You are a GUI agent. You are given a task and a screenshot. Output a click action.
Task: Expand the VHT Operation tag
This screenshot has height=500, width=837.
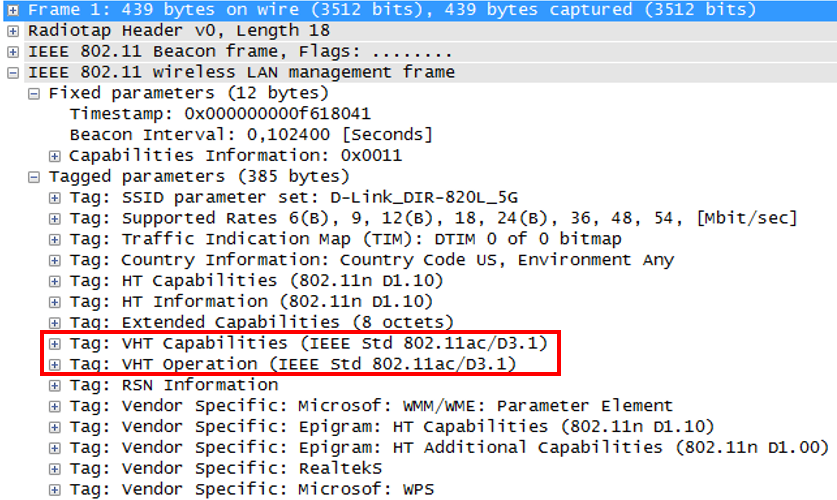(55, 364)
